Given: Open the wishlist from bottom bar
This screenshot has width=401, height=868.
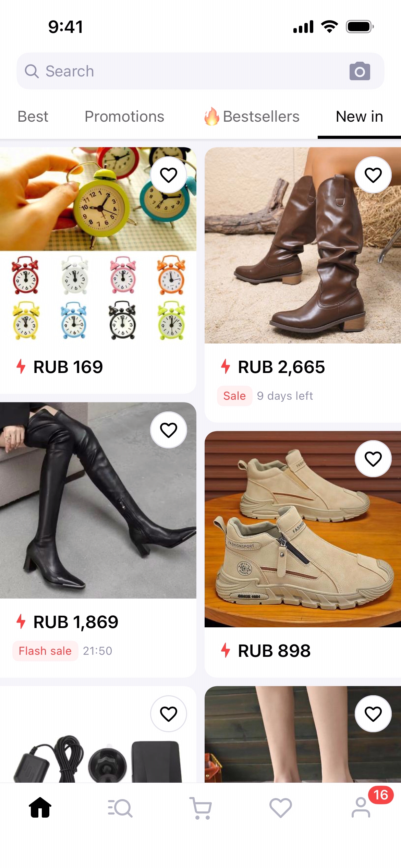Looking at the screenshot, I should (x=281, y=808).
